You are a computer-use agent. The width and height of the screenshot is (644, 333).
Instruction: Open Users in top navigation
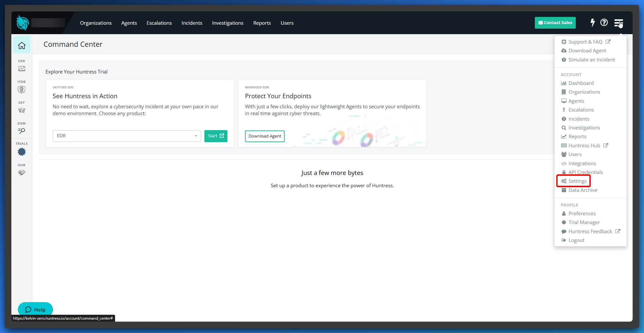click(x=287, y=23)
